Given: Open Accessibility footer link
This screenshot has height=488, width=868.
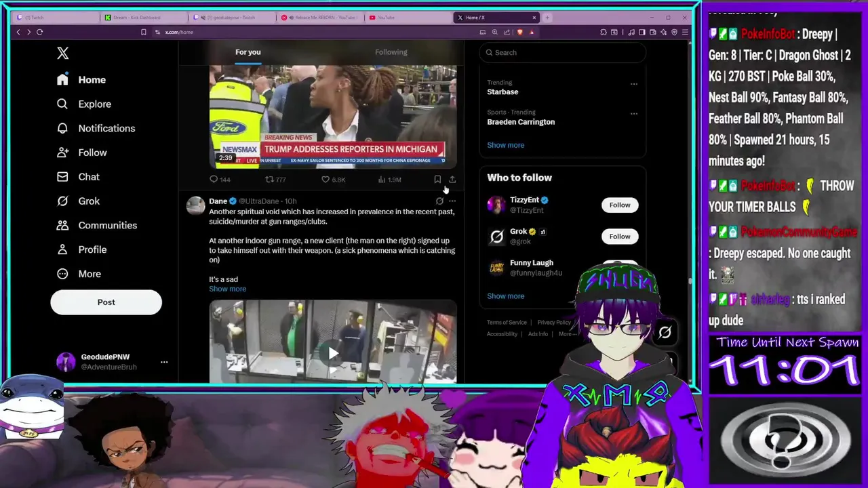Looking at the screenshot, I should click(502, 334).
